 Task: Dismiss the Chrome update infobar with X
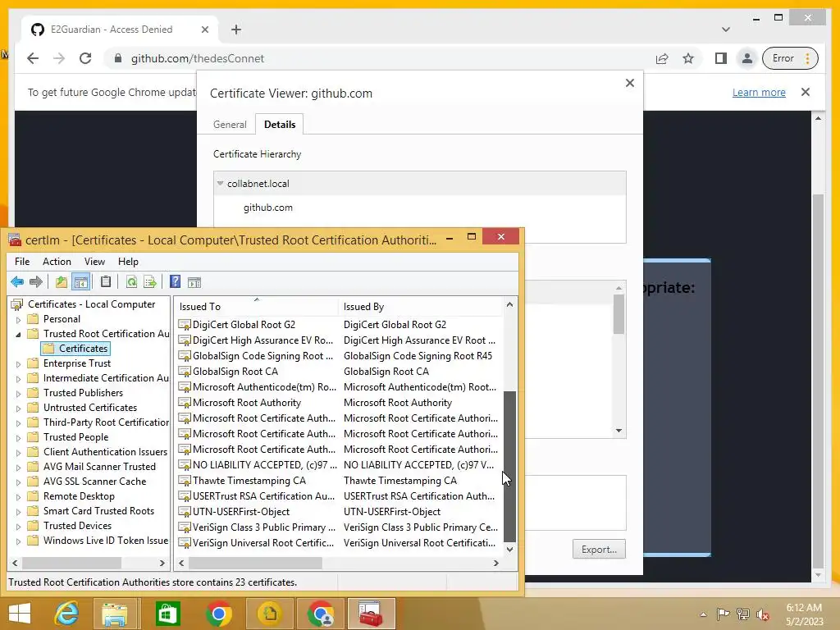[806, 92]
